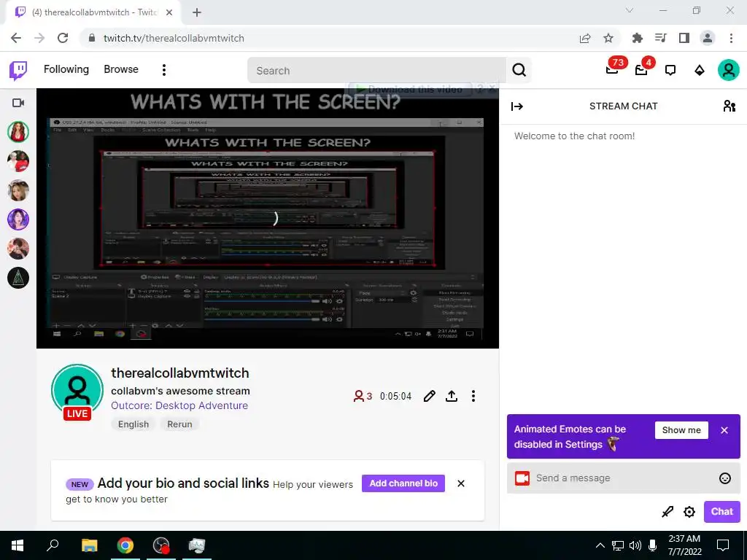This screenshot has width=747, height=560.
Task: Click the red camera icon in chat input
Action: pyautogui.click(x=522, y=478)
